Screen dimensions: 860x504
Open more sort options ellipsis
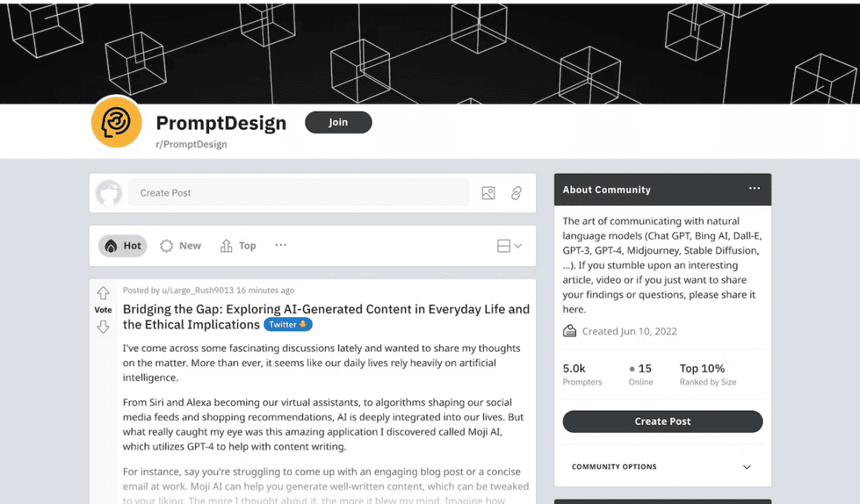[281, 245]
